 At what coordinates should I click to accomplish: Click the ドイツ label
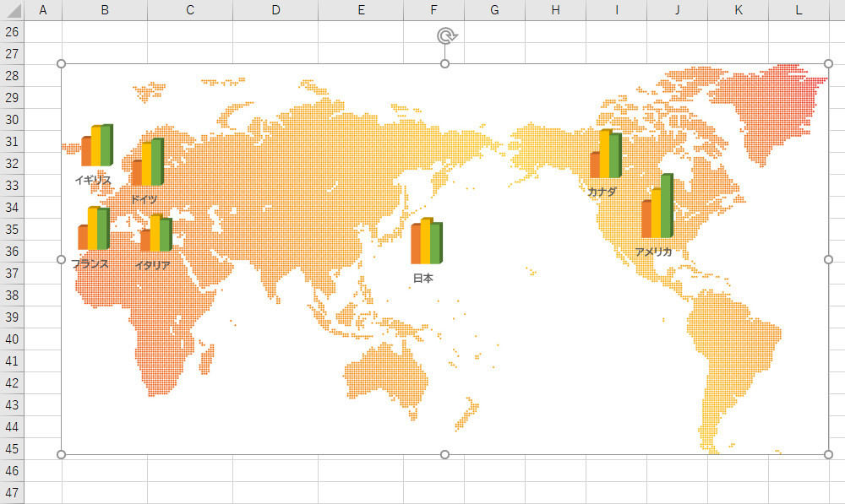click(144, 199)
